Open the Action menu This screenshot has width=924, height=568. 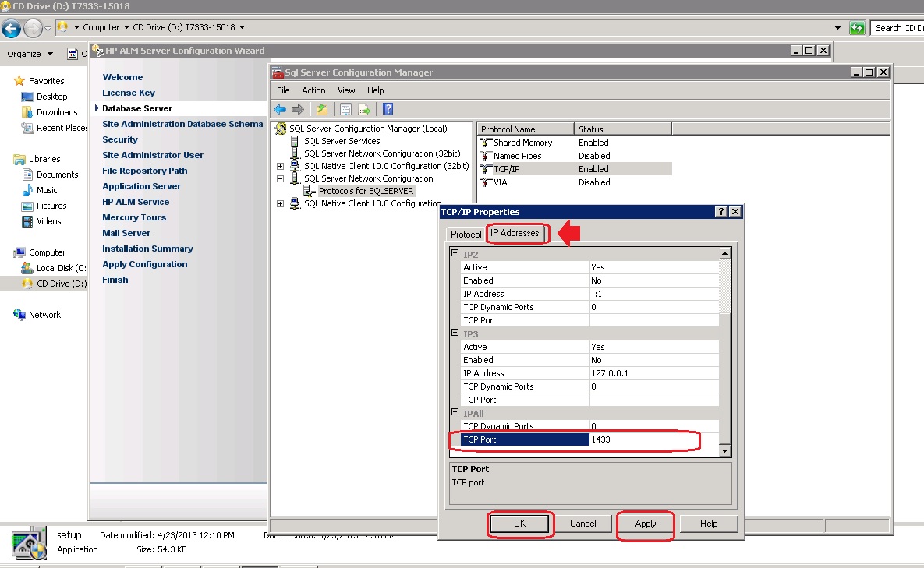tap(313, 90)
